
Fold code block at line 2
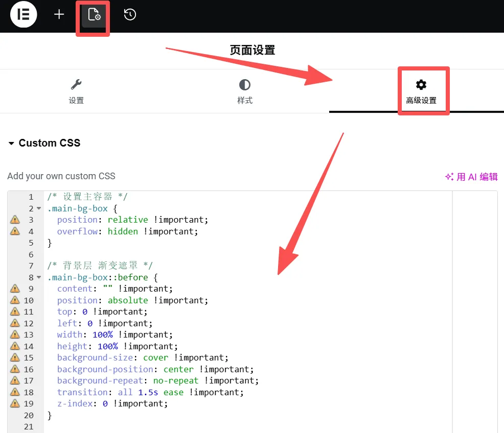39,208
